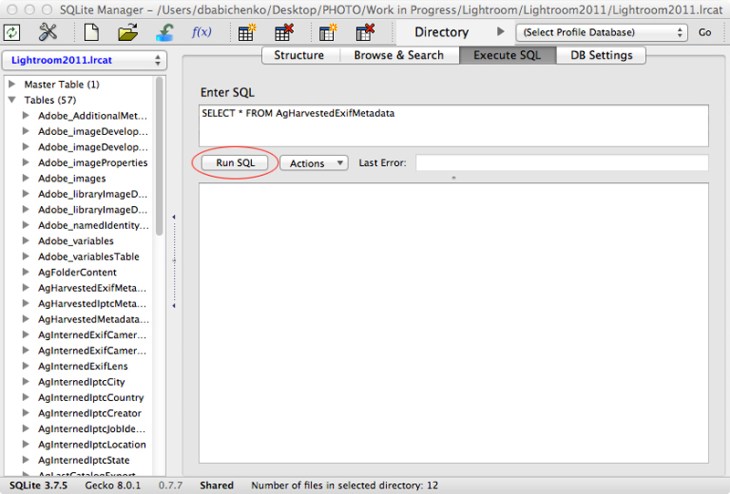This screenshot has height=494, width=730.
Task: Click the Refresh icon in toolbar
Action: tap(13, 32)
